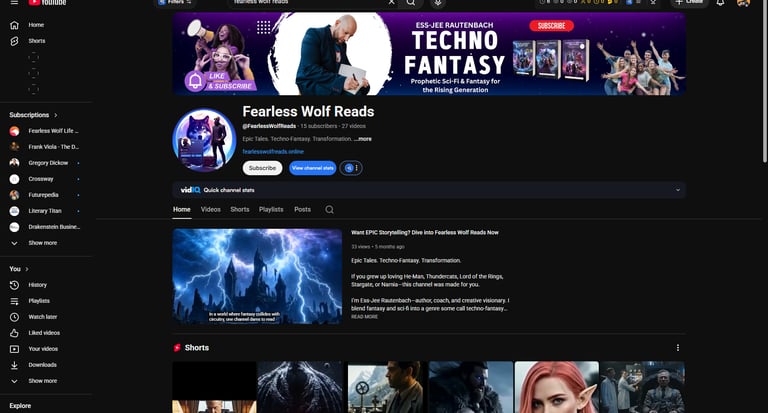Click View channel stats button
The height and width of the screenshot is (413, 768).
(312, 168)
